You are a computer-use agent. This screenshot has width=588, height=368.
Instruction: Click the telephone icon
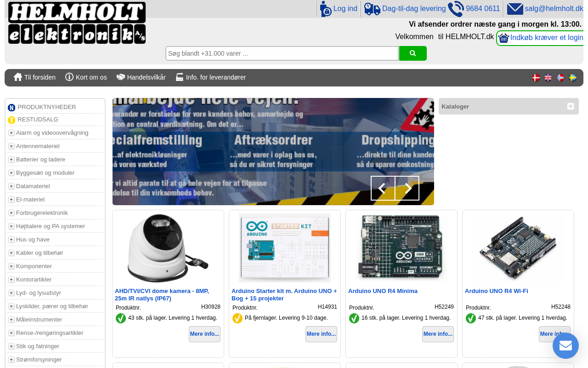[456, 9]
